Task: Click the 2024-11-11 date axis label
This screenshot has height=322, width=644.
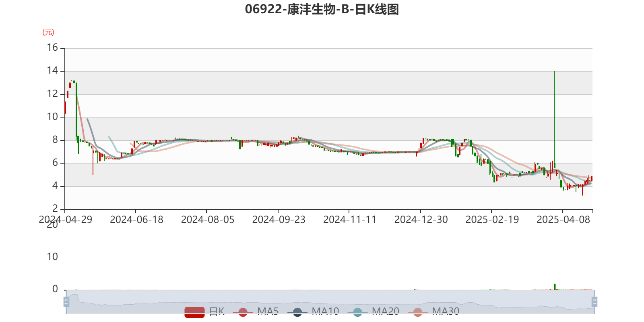Action: 350,219
